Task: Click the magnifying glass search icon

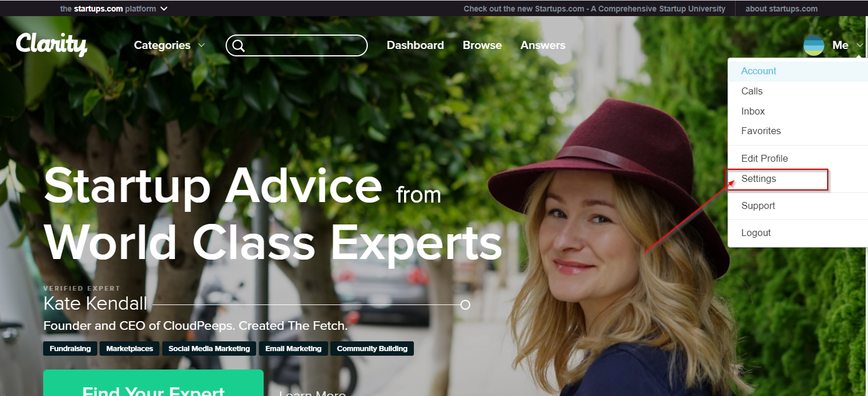Action: [239, 46]
